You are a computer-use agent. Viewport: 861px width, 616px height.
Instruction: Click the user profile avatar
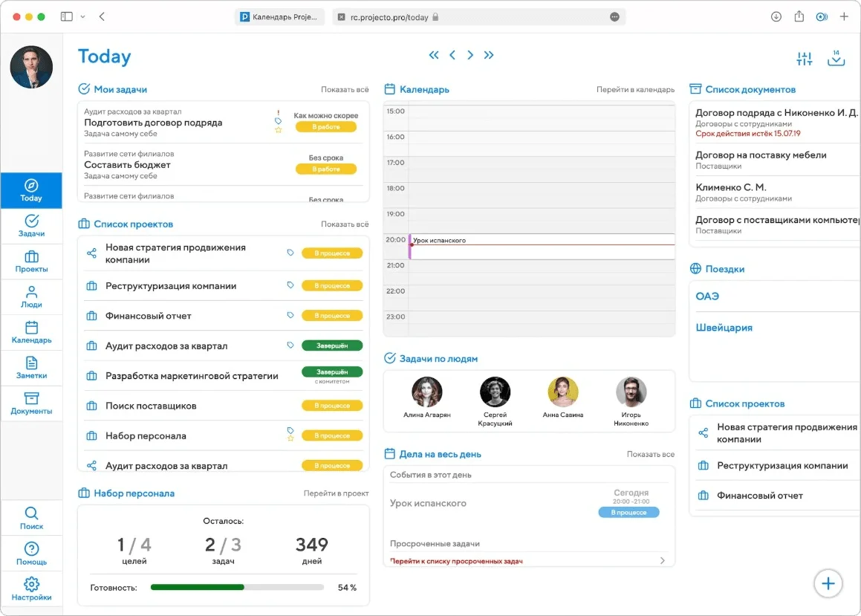(x=31, y=67)
